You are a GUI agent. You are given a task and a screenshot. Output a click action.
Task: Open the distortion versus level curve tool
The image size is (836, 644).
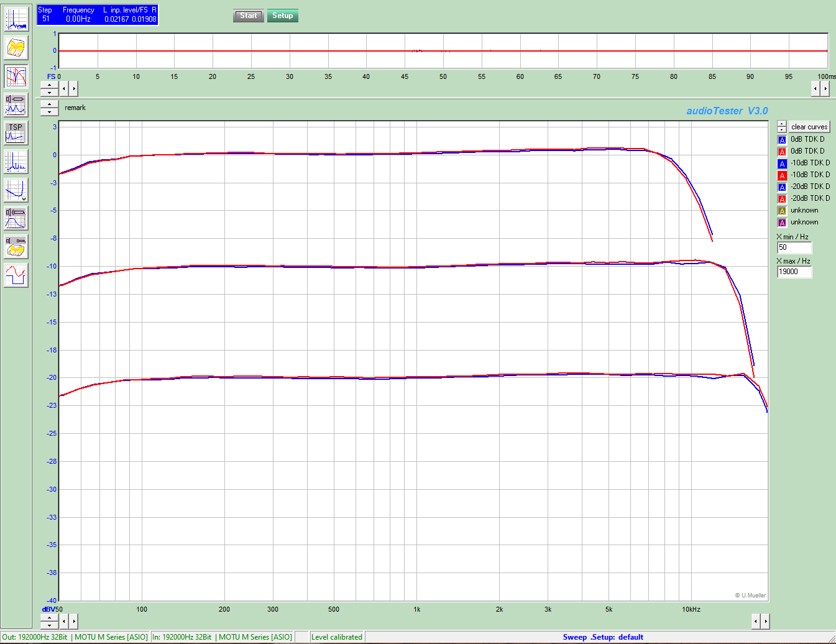point(16,190)
